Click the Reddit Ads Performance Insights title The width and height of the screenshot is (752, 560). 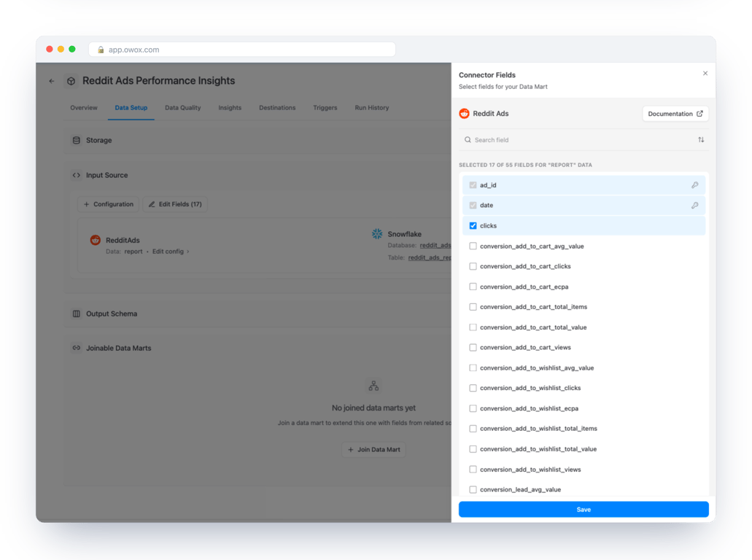tap(159, 81)
